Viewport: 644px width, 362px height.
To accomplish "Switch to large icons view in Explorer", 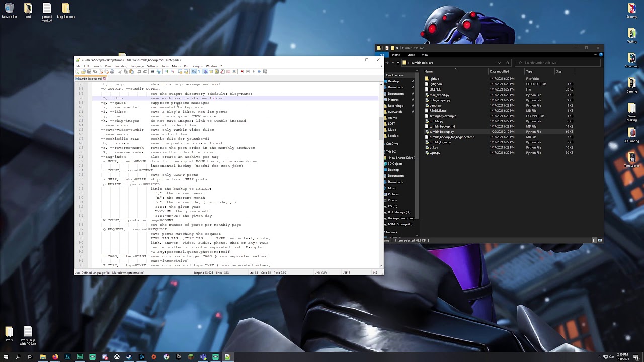I will [x=600, y=240].
